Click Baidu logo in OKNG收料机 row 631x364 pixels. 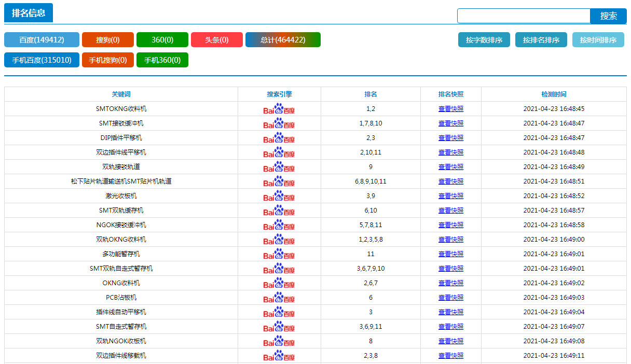click(x=279, y=283)
